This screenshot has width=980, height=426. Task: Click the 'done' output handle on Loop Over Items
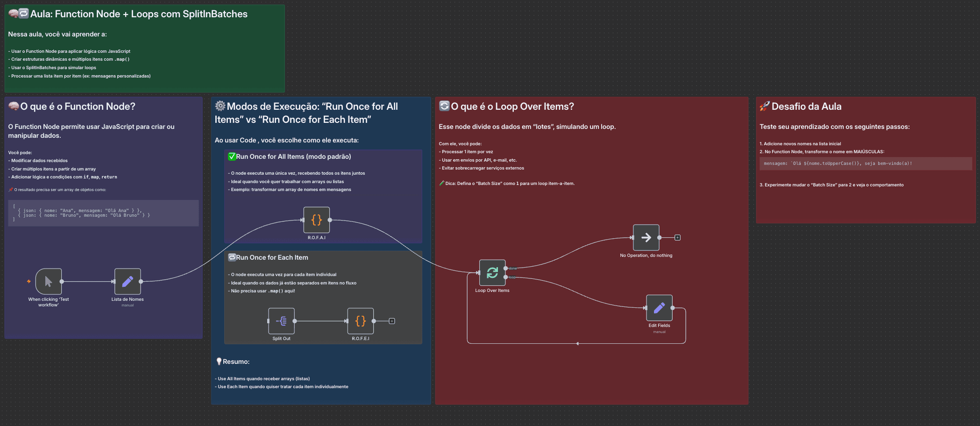coord(506,268)
